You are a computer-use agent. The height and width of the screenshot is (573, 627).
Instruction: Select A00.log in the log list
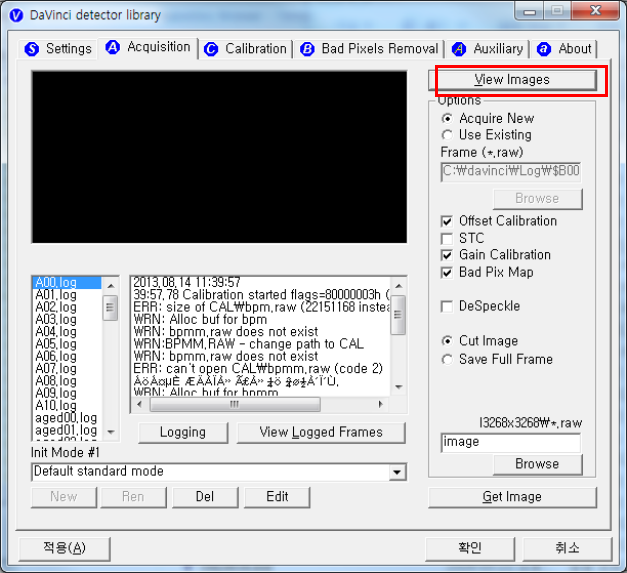pos(66,283)
